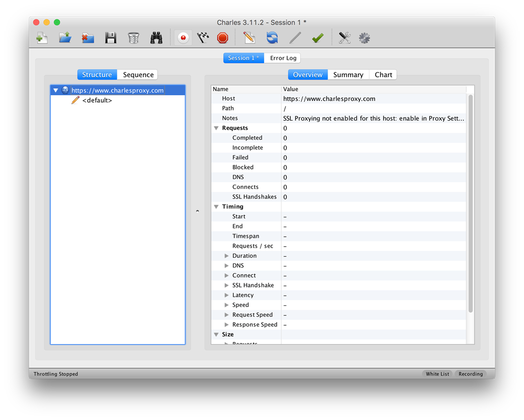Viewport: 524px width, 420px height.
Task: Toggle recording with the red dot button
Action: [x=183, y=38]
